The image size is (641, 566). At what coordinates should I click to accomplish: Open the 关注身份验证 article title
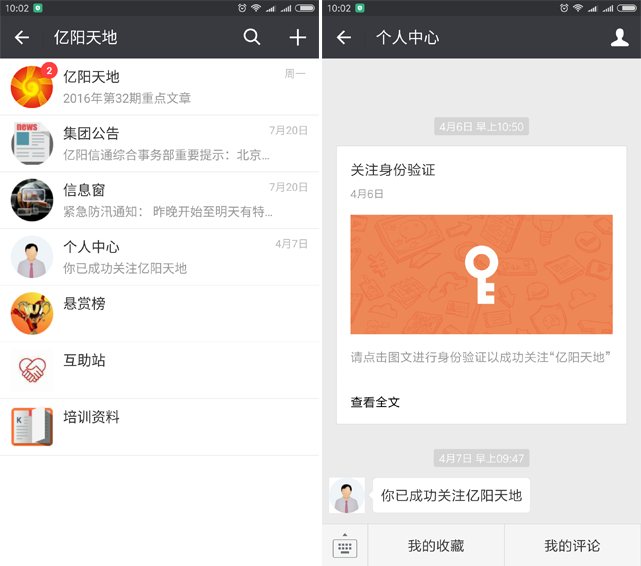pyautogui.click(x=393, y=170)
